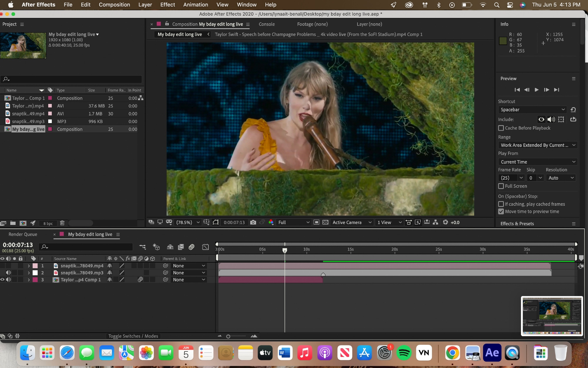Take a snapshot with the camera icon
588x368 pixels.
point(253,222)
